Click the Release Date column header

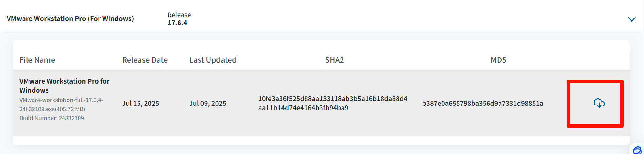click(145, 60)
